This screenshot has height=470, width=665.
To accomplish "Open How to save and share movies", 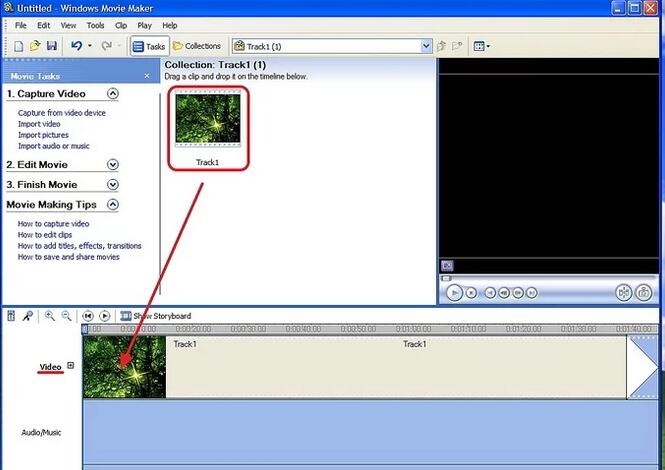I will 69,257.
